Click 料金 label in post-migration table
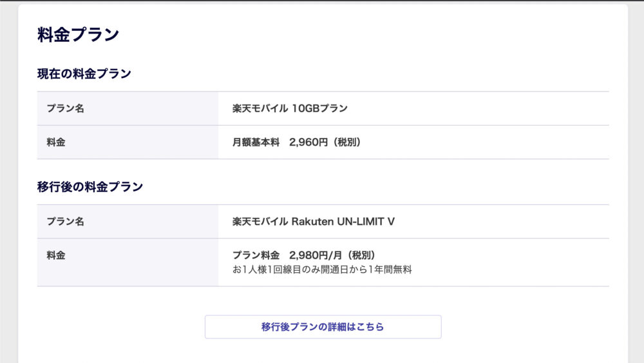The width and height of the screenshot is (644, 363). 56,255
